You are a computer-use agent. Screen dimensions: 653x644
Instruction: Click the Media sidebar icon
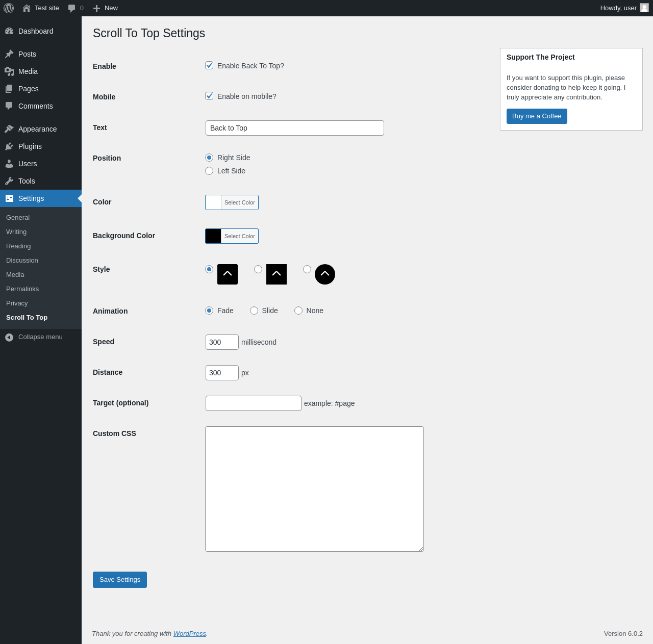[9, 71]
